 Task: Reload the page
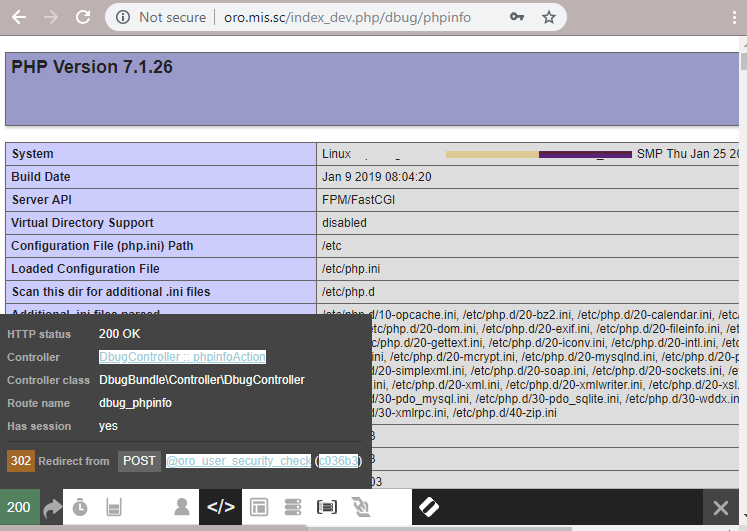pos(83,17)
